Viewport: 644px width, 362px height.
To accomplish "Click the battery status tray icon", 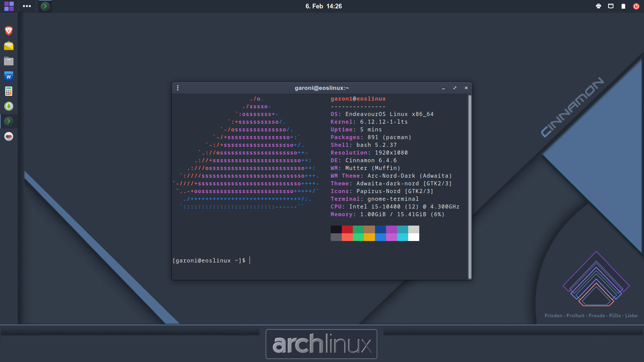I will pos(623,6).
